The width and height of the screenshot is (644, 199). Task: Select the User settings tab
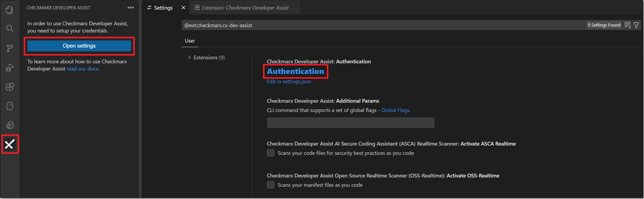tap(190, 41)
